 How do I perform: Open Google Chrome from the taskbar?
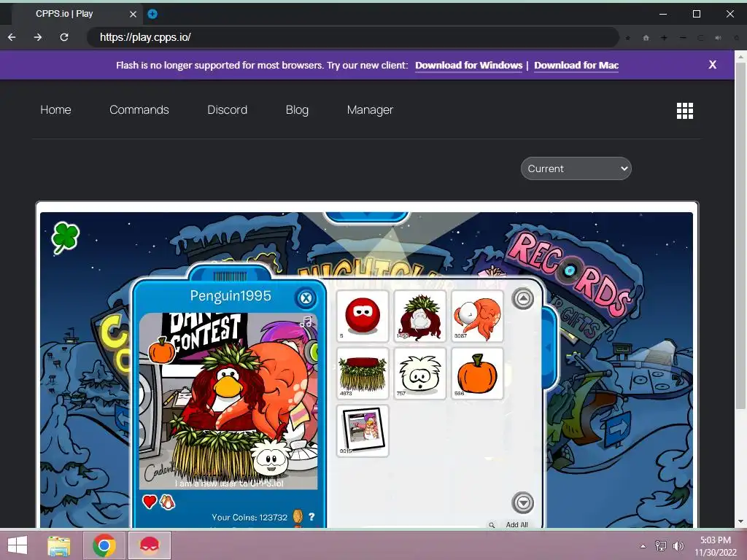[x=104, y=545]
